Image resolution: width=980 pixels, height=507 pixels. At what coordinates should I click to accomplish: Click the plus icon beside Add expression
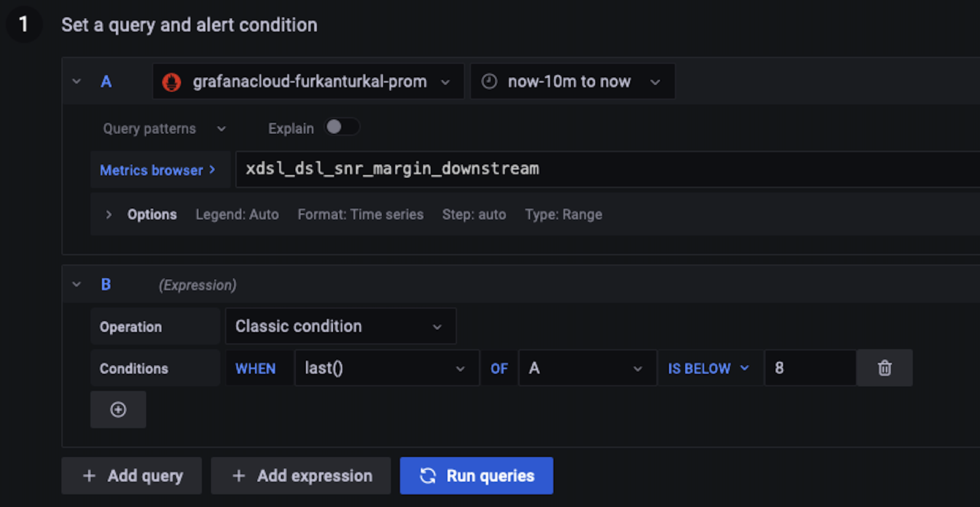coord(239,476)
